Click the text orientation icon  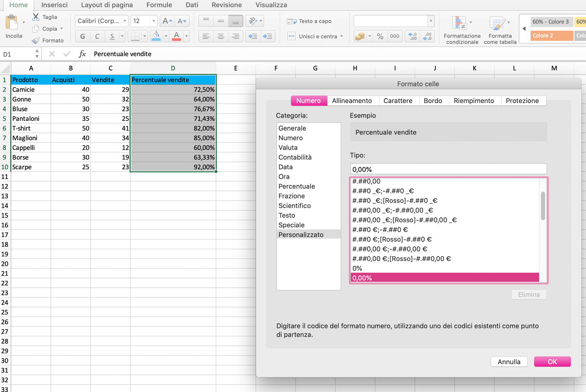253,21
